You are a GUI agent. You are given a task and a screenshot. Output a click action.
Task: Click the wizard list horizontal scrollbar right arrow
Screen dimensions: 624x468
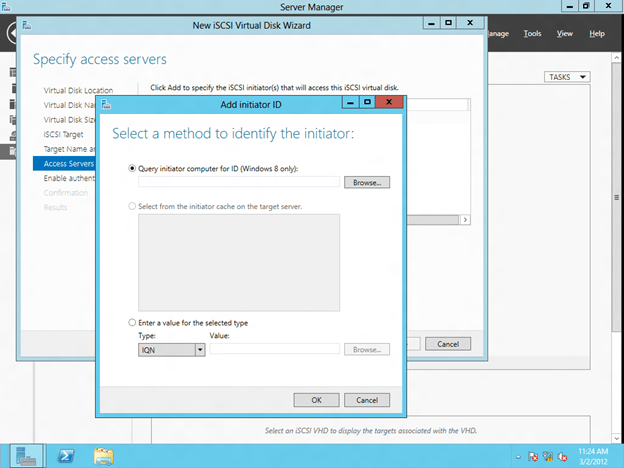coord(464,219)
